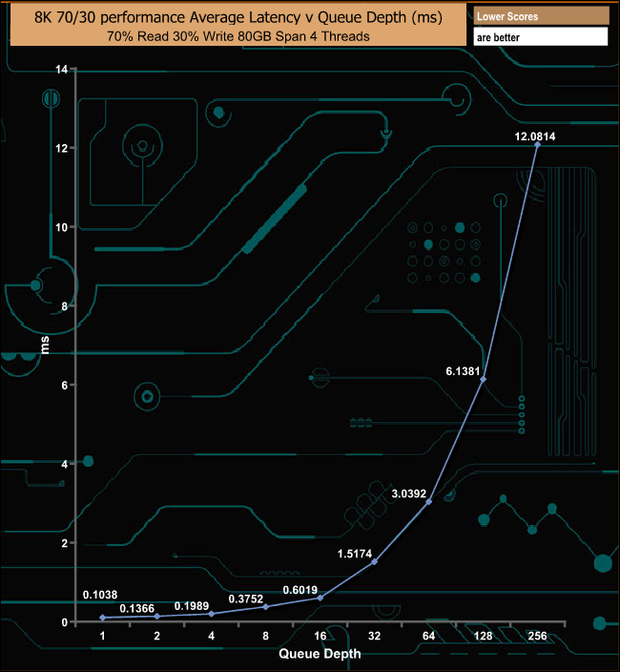Click the 0.6019 data point marker

point(320,598)
